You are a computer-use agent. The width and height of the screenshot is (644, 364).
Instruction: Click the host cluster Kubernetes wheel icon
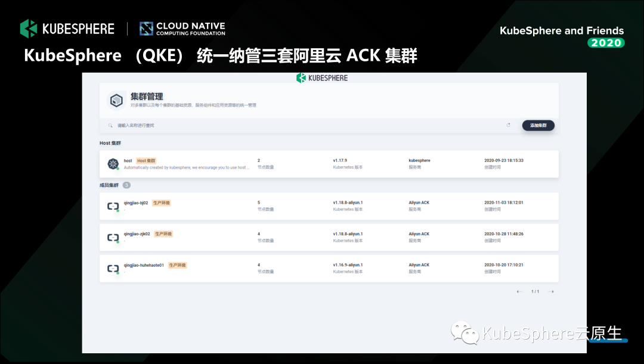coord(113,164)
